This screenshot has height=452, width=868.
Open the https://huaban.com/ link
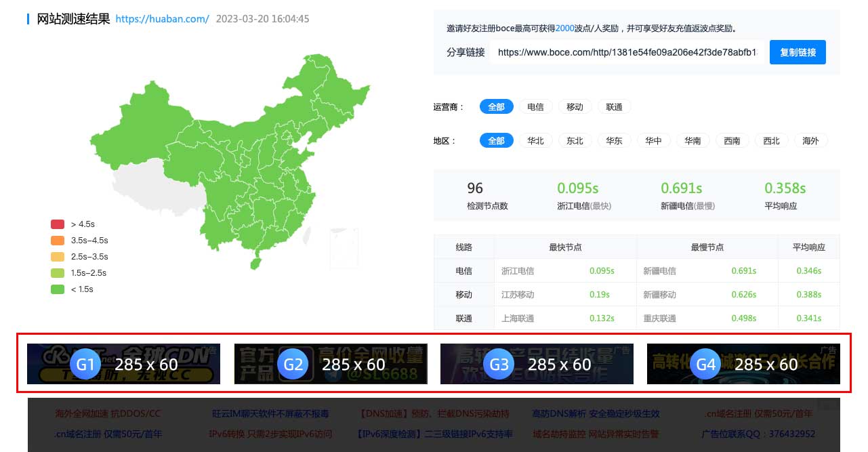pyautogui.click(x=162, y=19)
